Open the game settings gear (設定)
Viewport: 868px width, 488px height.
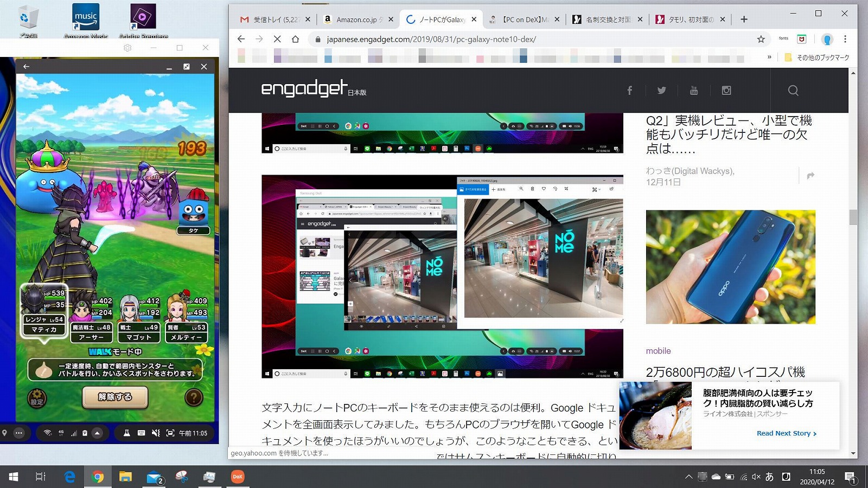[37, 398]
